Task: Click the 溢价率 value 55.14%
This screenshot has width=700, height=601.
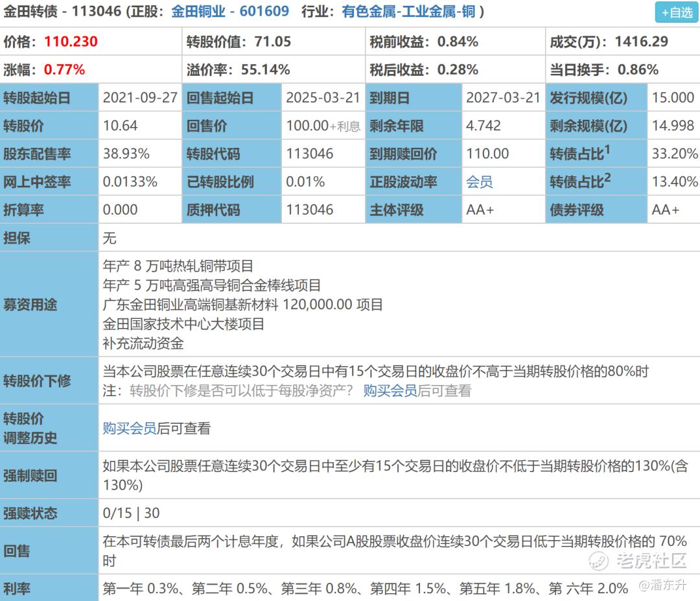Action: pos(266,69)
